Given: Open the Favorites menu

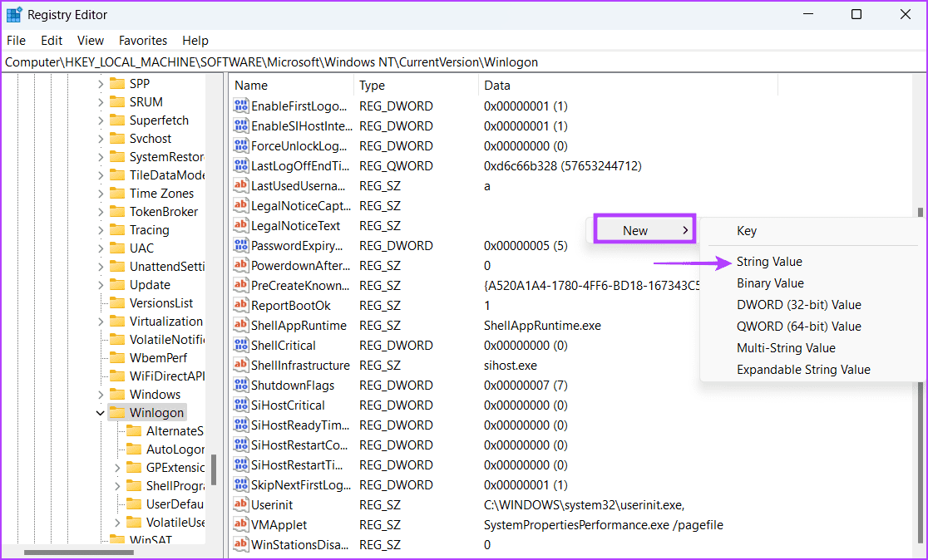Looking at the screenshot, I should pos(143,40).
